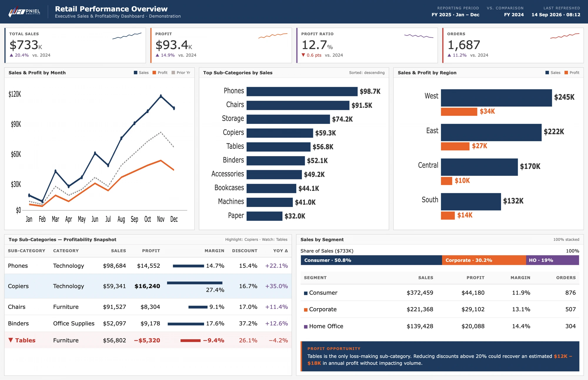Viewport: 588px width, 380px height.
Task: Select the Accessories $49.2K bar
Action: 274,174
